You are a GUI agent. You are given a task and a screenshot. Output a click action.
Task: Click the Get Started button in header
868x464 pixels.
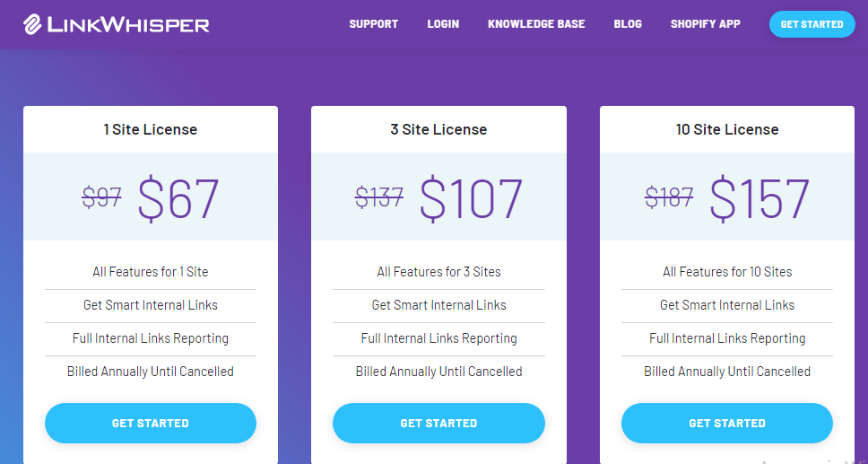click(x=812, y=24)
